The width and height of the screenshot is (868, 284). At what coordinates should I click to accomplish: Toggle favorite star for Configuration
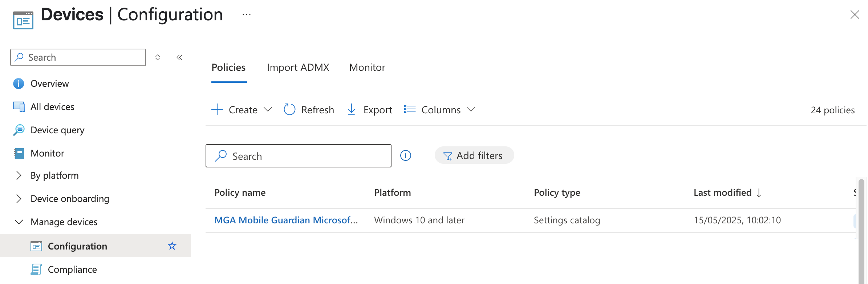coord(172,246)
